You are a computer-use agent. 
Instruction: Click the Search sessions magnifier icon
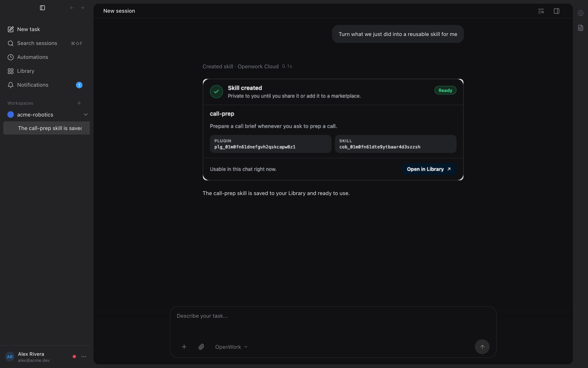pos(10,43)
